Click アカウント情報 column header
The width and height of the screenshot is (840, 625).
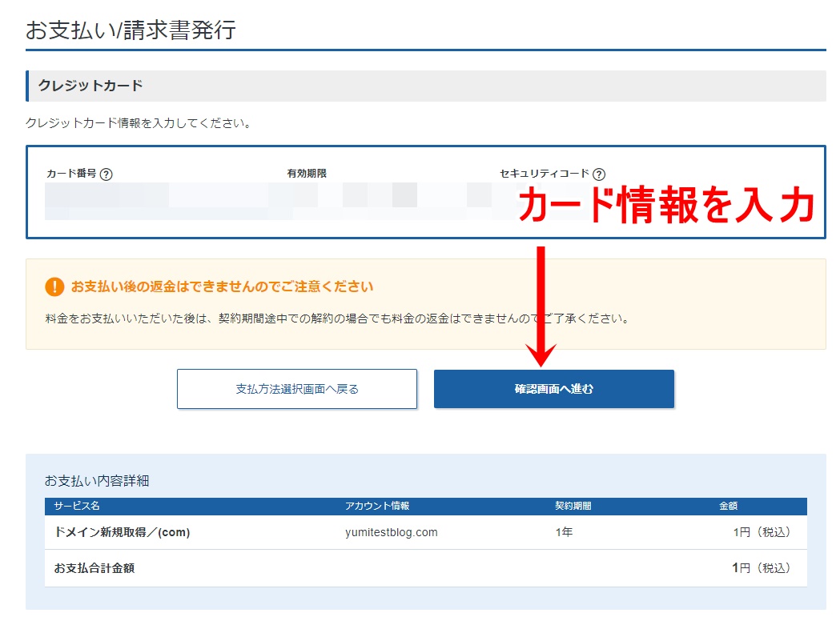coord(377,506)
